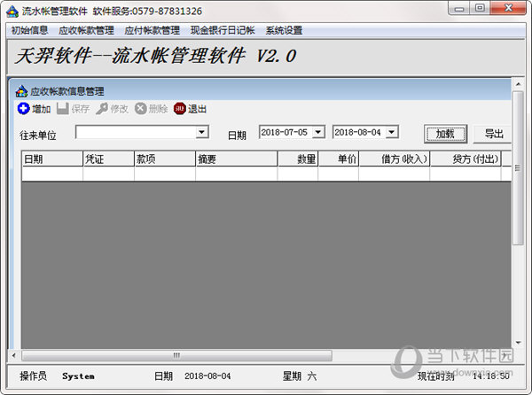Click the 加载 button
This screenshot has height=395, width=532.
pos(445,134)
